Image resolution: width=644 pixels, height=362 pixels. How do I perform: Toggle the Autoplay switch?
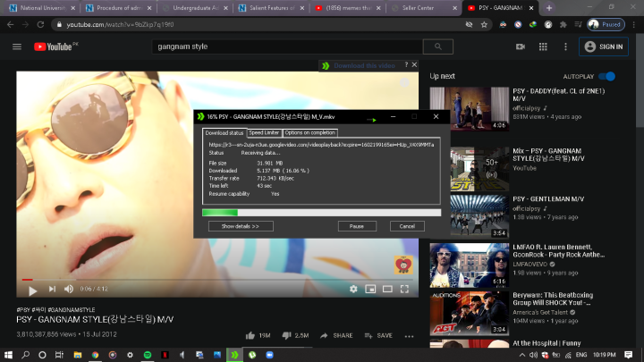(606, 76)
